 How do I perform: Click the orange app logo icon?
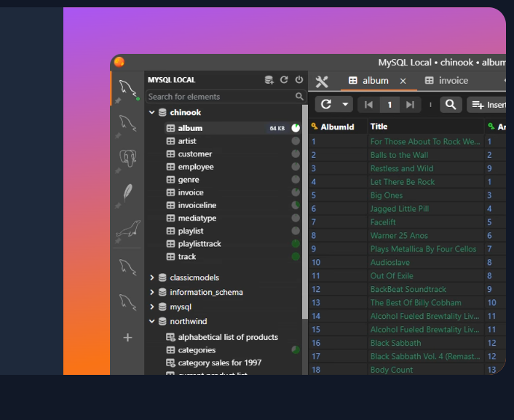(x=119, y=62)
